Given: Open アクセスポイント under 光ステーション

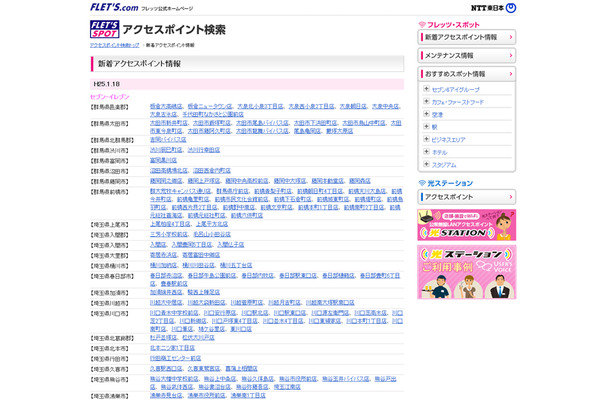Looking at the screenshot, I should point(466,197).
